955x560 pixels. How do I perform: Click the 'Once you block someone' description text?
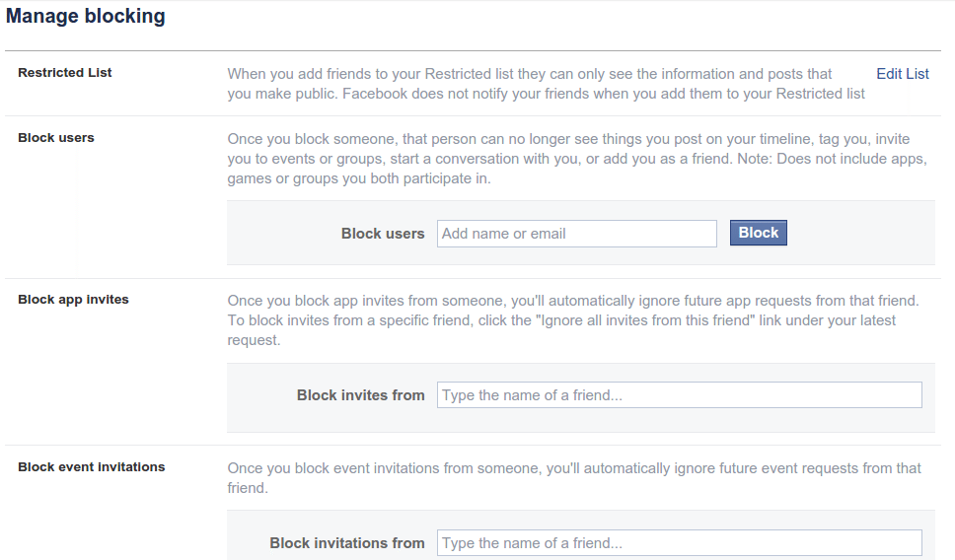coord(577,159)
